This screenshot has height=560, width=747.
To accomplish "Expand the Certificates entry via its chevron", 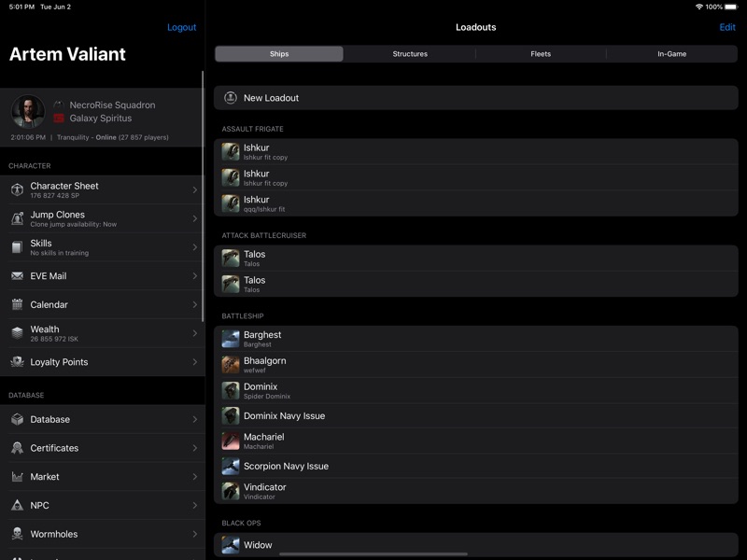I will tap(194, 448).
